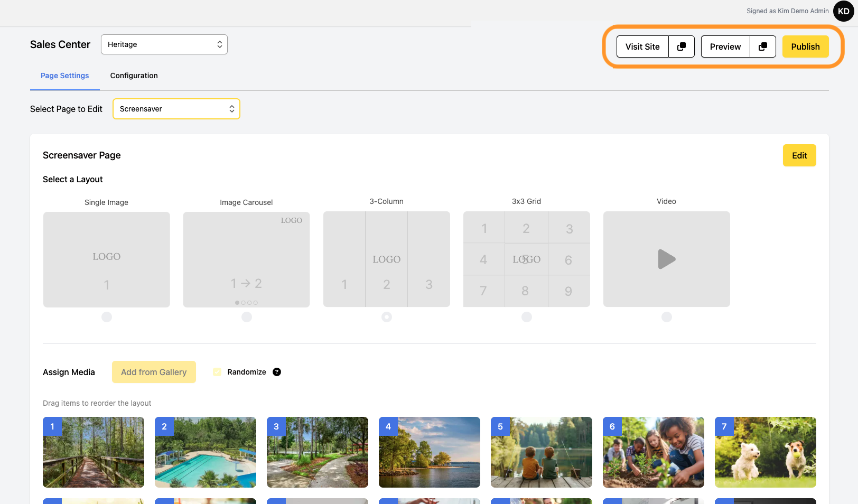The width and height of the screenshot is (858, 504).
Task: Select media image 2 swimming pool
Action: [206, 452]
